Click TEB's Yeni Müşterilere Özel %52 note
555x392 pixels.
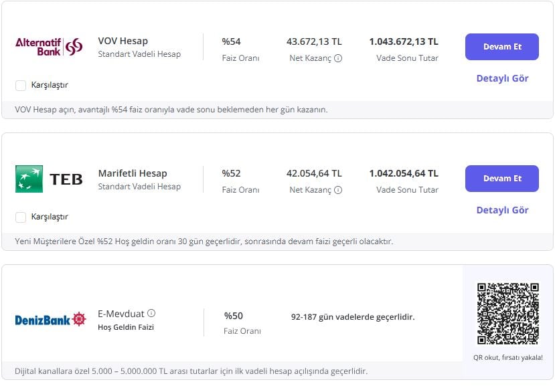coord(204,241)
